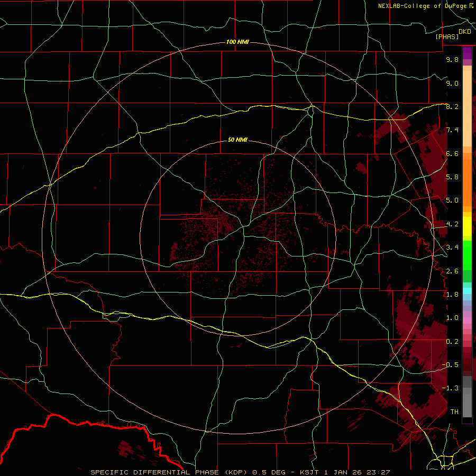The width and height of the screenshot is (476, 476).
Task: Pick the orange band of the color bar
Action: 467,182
